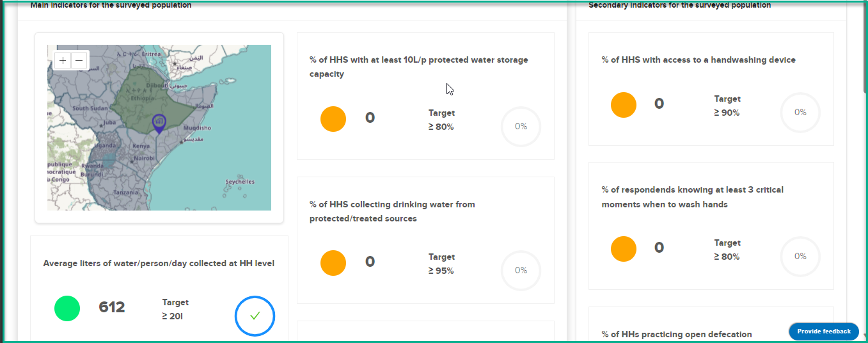
Task: Click 0% progress ring for protected/treated sources
Action: click(x=521, y=271)
